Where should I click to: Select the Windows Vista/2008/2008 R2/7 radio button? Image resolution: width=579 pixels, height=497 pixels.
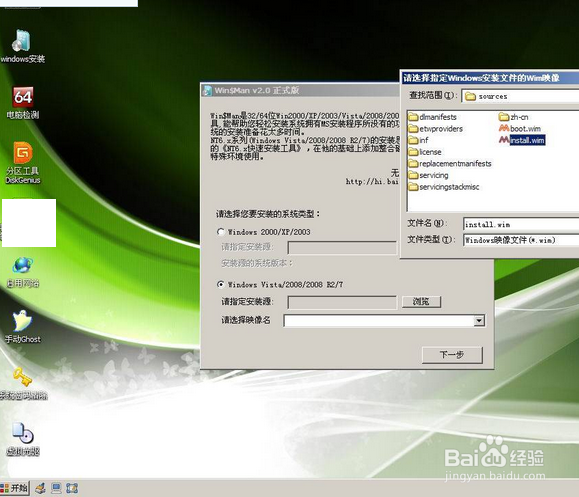221,284
